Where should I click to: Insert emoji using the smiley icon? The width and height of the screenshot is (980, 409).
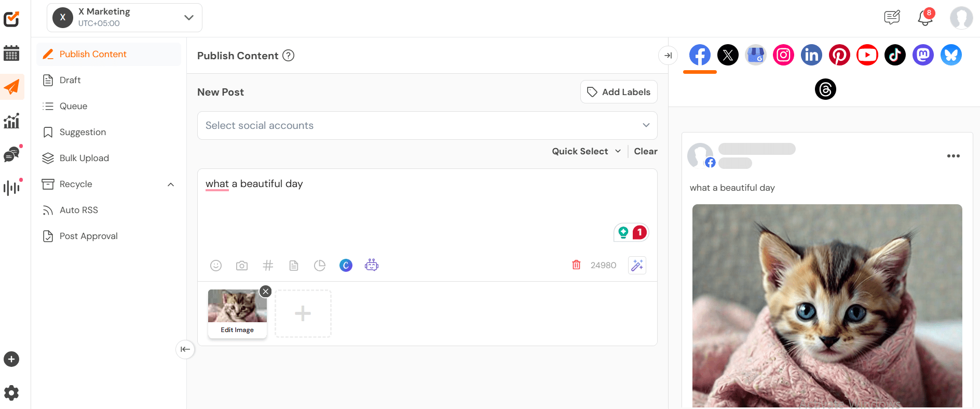[x=216, y=266]
